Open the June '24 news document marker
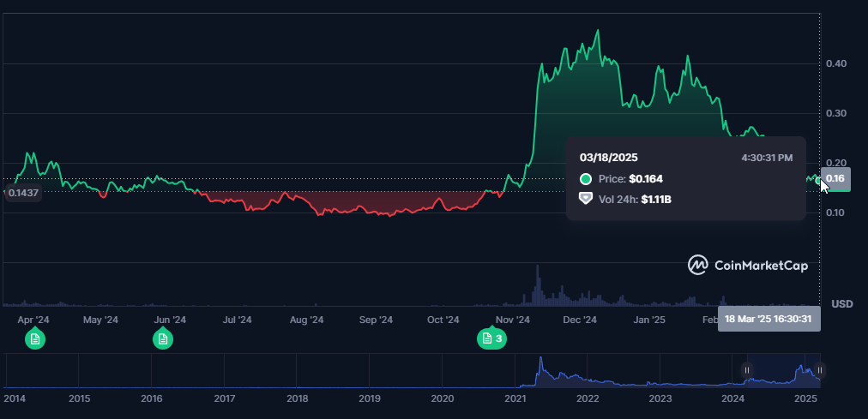The image size is (868, 419). pyautogui.click(x=163, y=338)
